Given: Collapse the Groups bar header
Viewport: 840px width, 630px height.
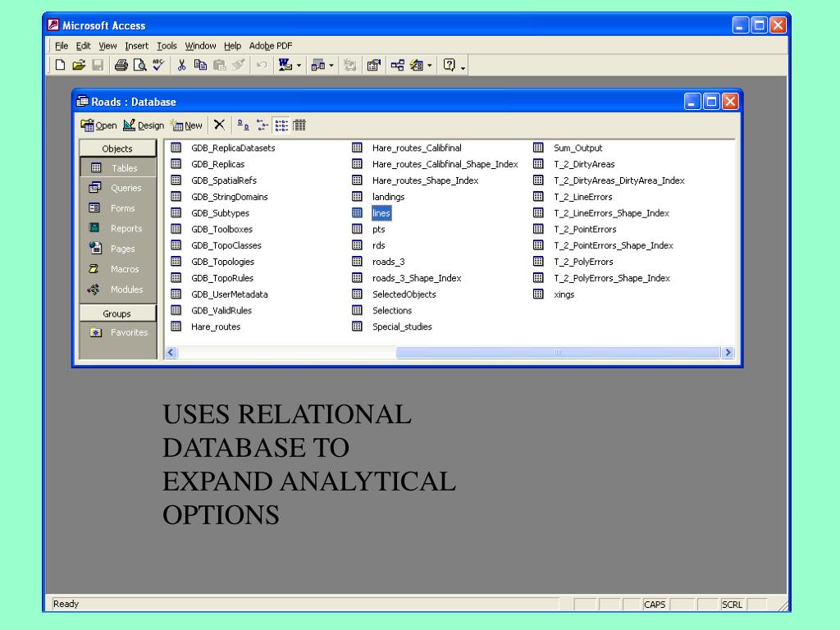Looking at the screenshot, I should tap(118, 313).
